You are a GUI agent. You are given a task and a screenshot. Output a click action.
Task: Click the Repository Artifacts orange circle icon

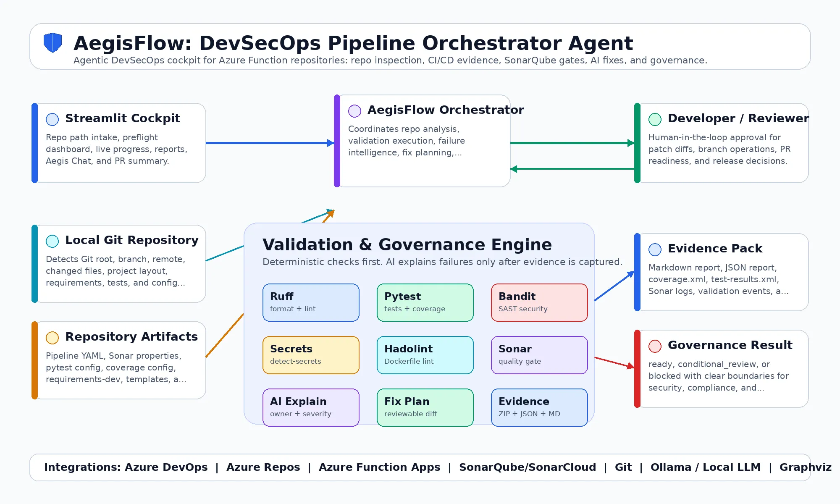pyautogui.click(x=52, y=338)
